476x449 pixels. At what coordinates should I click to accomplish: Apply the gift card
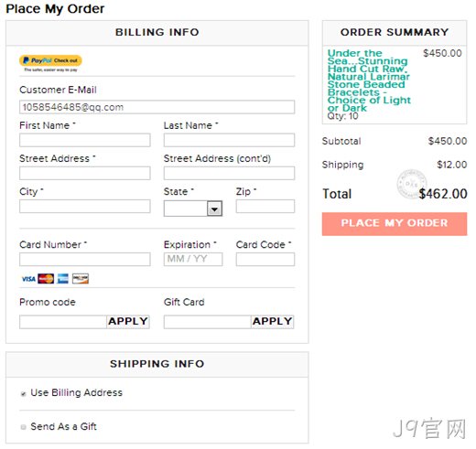pos(273,322)
